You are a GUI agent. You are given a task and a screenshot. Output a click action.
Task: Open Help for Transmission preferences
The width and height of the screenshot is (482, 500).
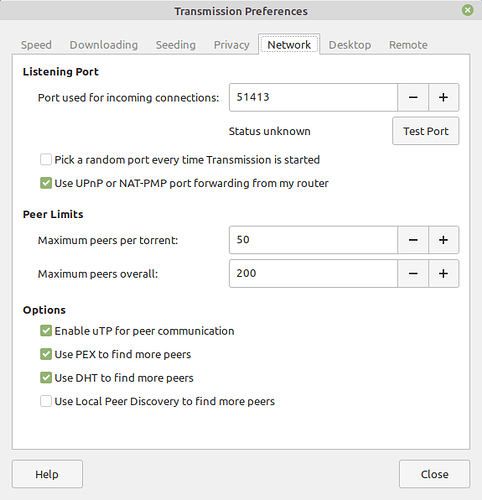(x=47, y=474)
